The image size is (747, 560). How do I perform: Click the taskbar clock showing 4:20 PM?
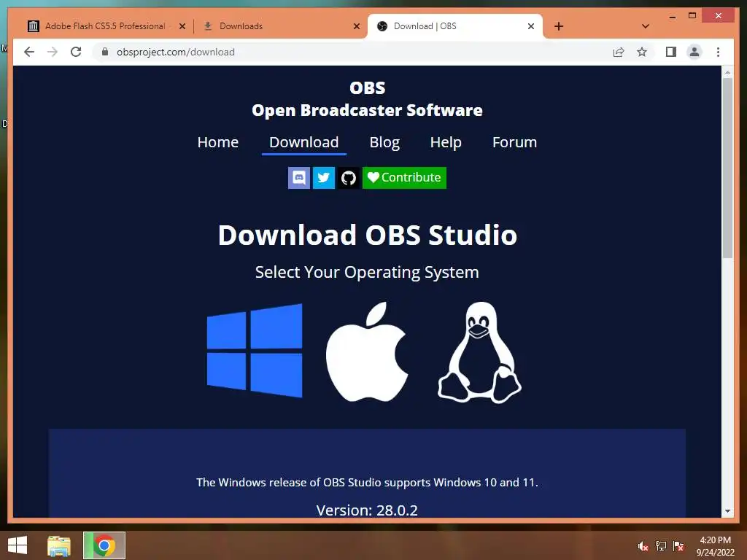(x=715, y=546)
